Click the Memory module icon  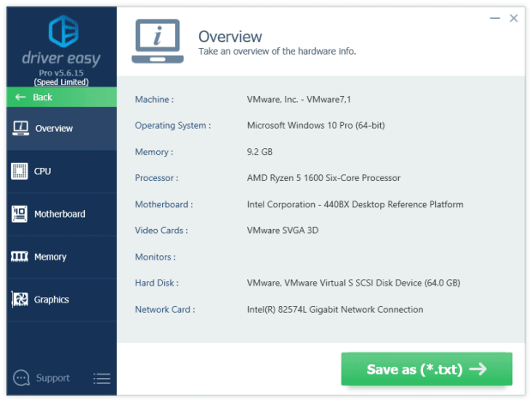pyautogui.click(x=20, y=257)
